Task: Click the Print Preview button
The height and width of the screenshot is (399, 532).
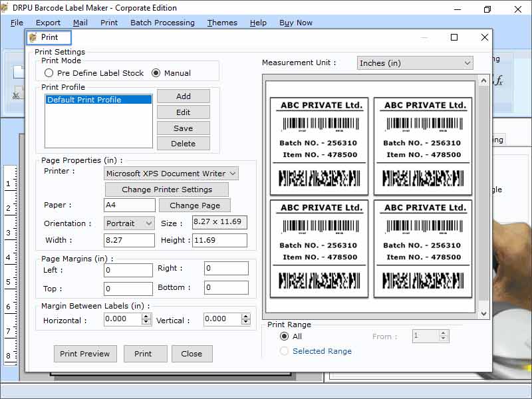Action: click(85, 354)
